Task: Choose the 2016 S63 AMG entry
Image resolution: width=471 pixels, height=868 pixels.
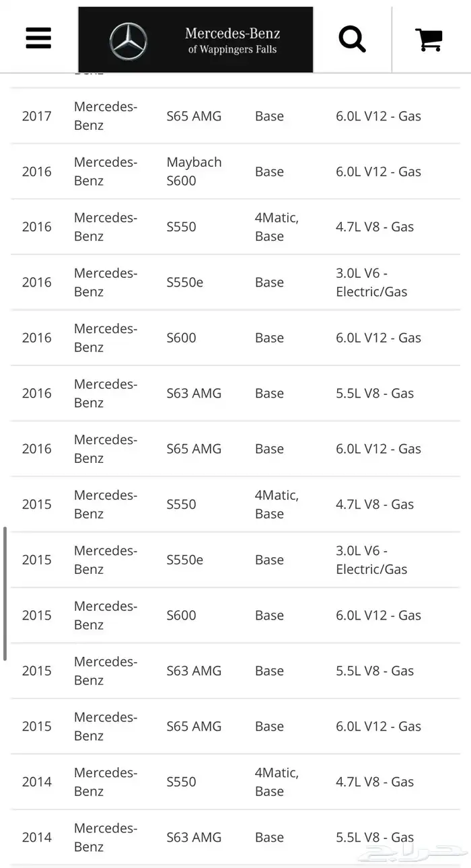Action: [194, 394]
